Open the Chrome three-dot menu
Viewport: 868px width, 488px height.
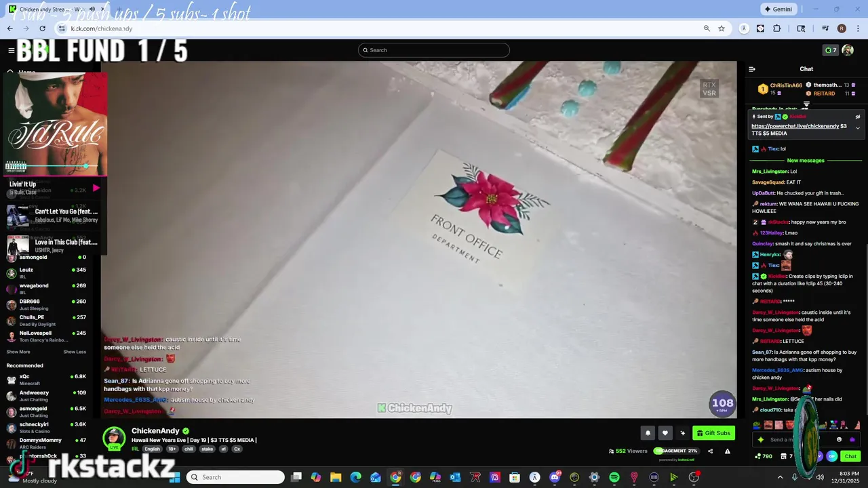point(859,28)
